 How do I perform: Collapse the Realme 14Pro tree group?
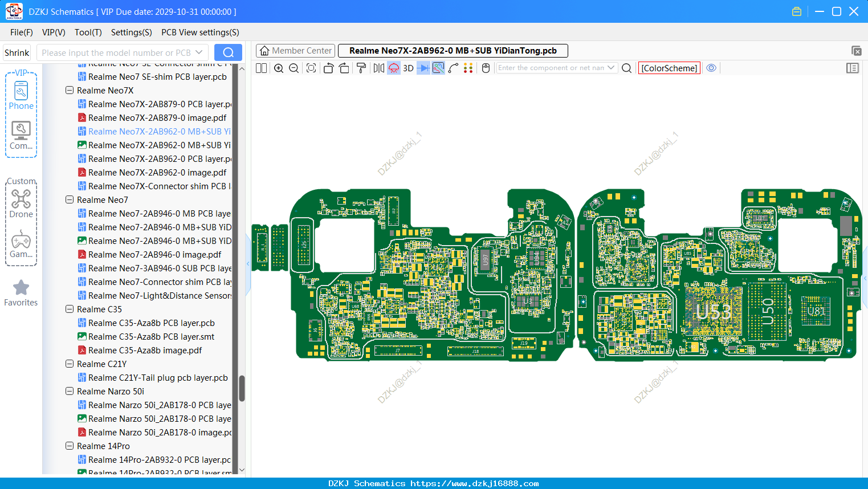(x=70, y=446)
